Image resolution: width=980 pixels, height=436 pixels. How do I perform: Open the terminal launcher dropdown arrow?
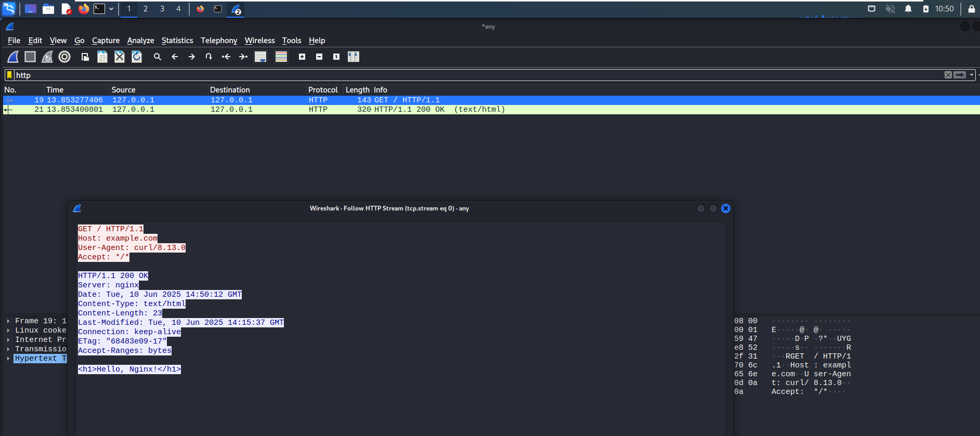[111, 9]
